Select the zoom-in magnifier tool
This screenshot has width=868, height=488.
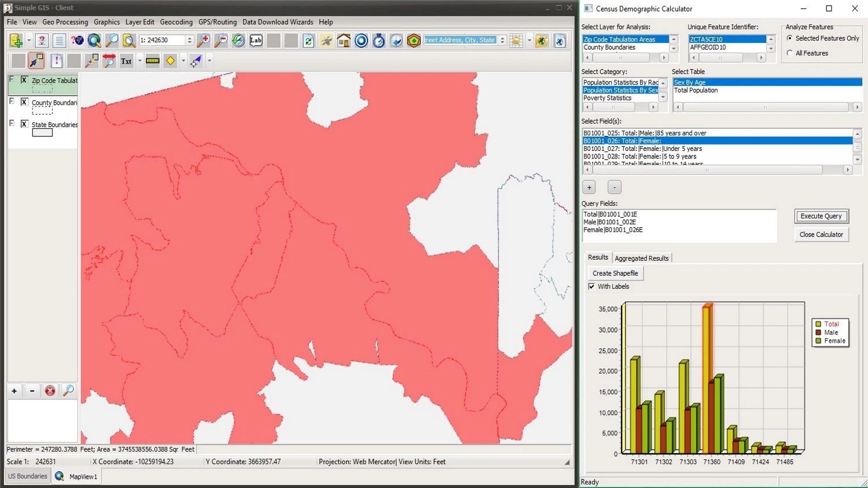point(203,40)
